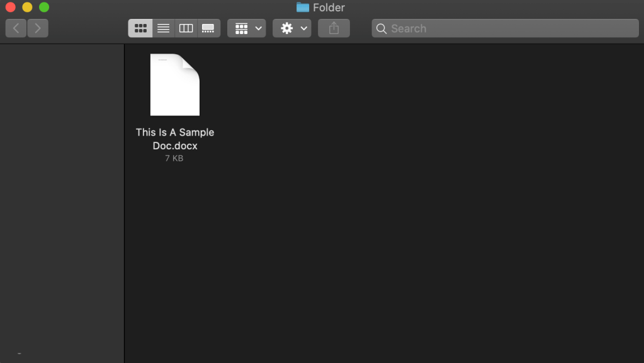Viewport: 644px width, 363px height.
Task: Click the 'Folder' window title text
Action: pyautogui.click(x=329, y=8)
